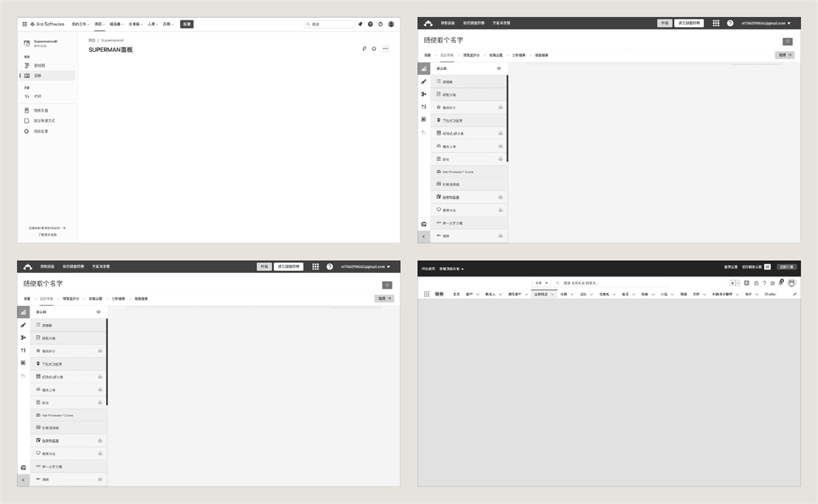Open collect responses step in lower-left survey window

pos(95,298)
